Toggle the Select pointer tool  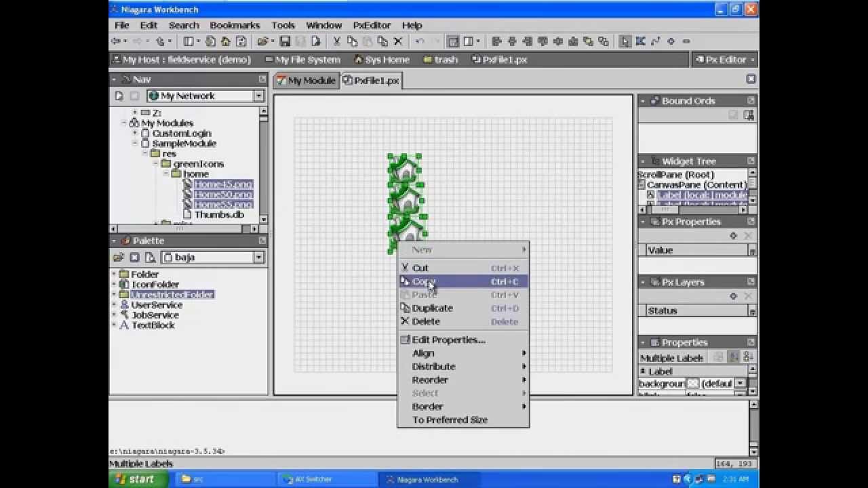pyautogui.click(x=625, y=41)
